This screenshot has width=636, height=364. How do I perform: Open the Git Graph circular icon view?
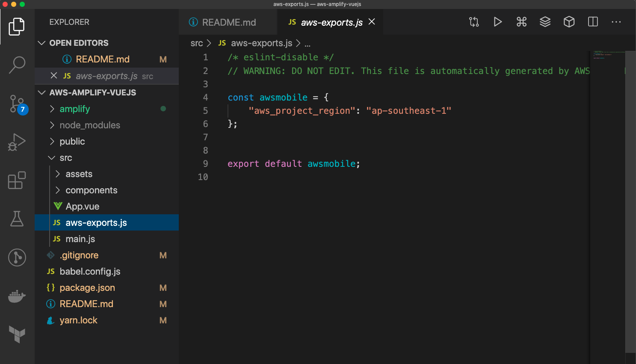pos(17,257)
